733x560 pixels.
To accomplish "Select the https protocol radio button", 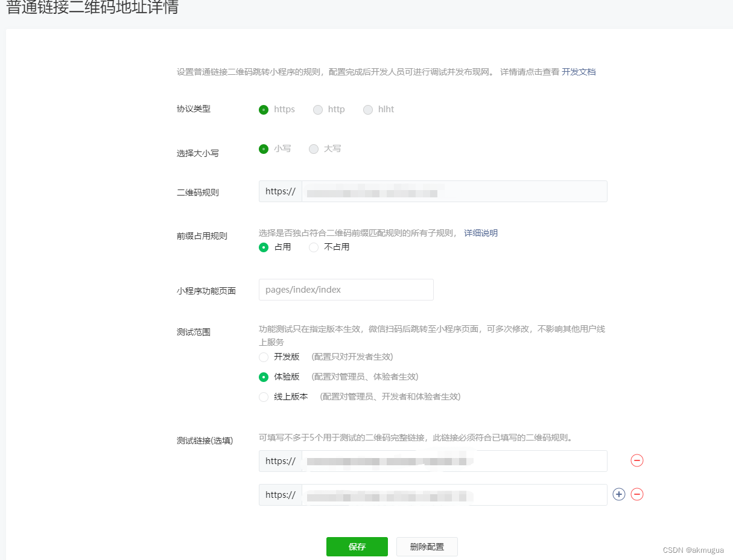I will [264, 110].
